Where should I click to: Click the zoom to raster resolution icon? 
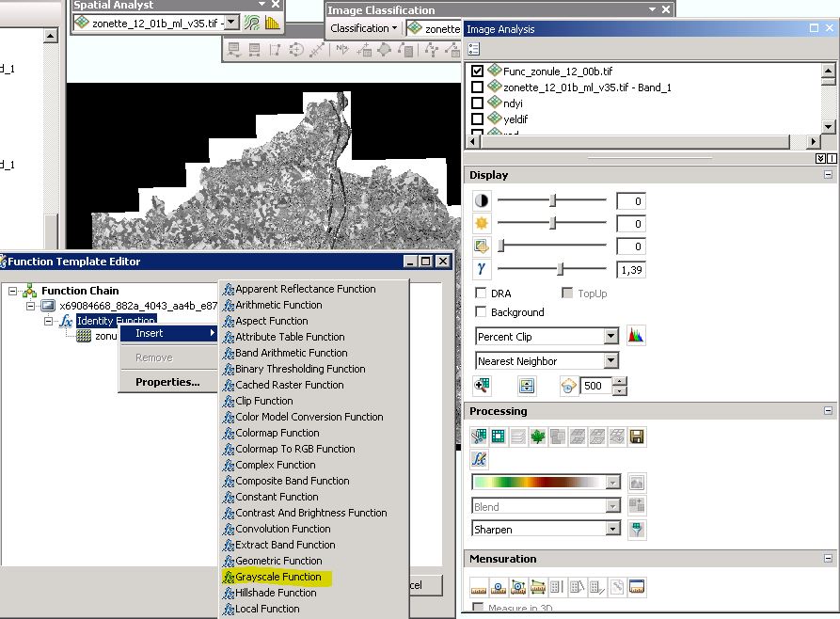pyautogui.click(x=482, y=386)
